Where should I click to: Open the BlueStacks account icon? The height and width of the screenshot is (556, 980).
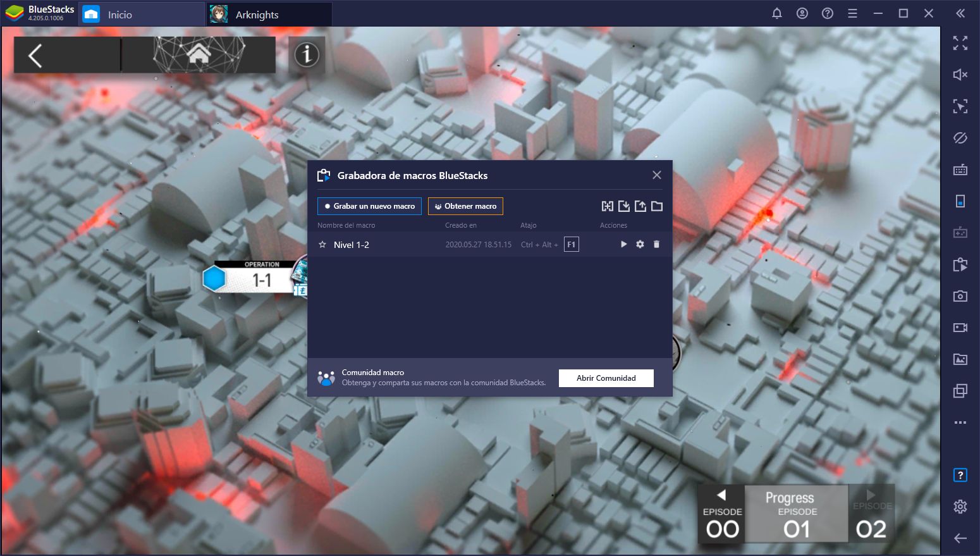802,13
